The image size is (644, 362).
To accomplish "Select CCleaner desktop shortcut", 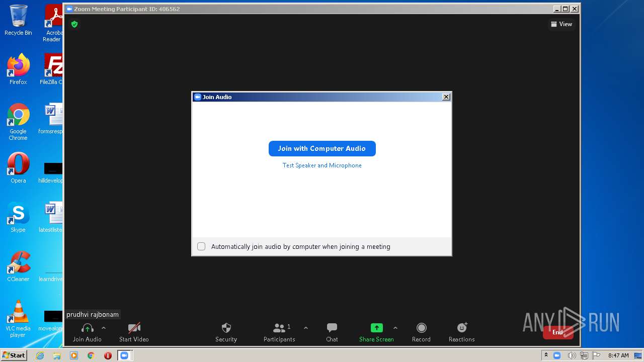I will pyautogui.click(x=18, y=266).
